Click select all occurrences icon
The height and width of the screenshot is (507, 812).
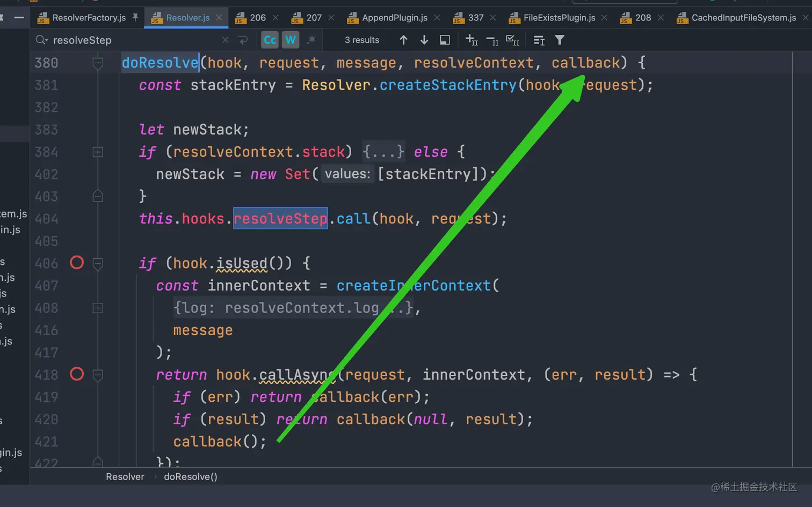click(x=512, y=40)
